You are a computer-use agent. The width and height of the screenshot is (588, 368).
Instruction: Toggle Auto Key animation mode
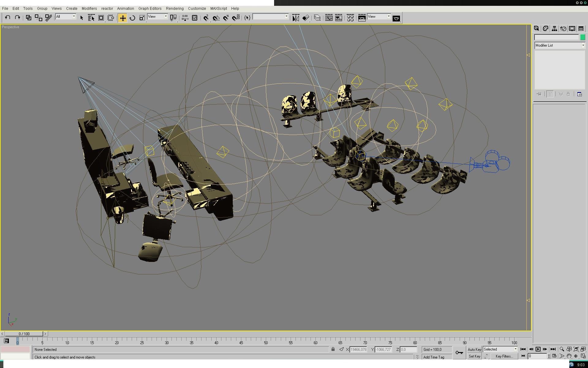pos(474,350)
